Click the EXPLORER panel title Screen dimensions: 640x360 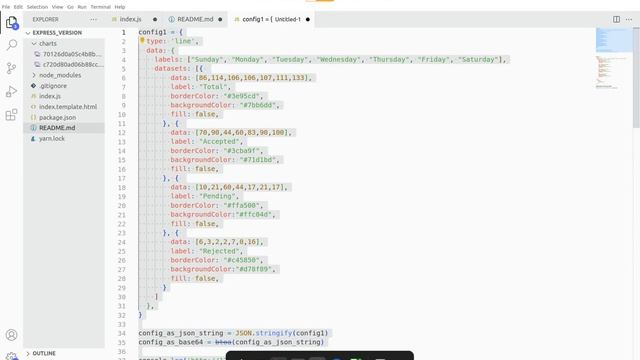(45, 19)
